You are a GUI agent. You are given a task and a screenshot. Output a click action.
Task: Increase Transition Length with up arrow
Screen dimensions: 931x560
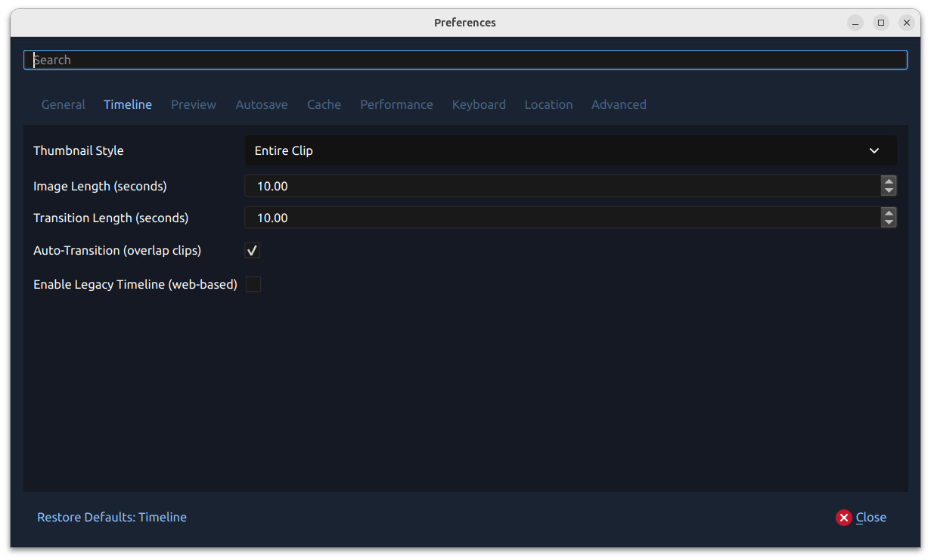click(889, 213)
